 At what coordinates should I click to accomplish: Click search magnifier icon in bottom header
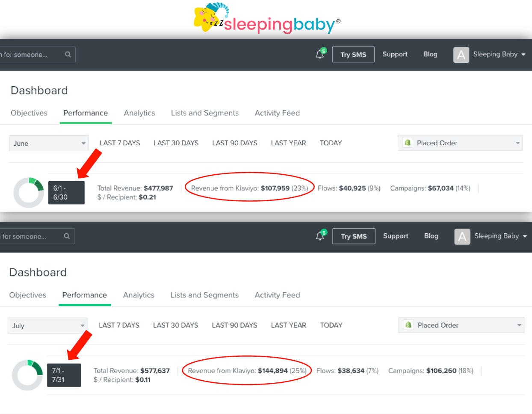67,236
